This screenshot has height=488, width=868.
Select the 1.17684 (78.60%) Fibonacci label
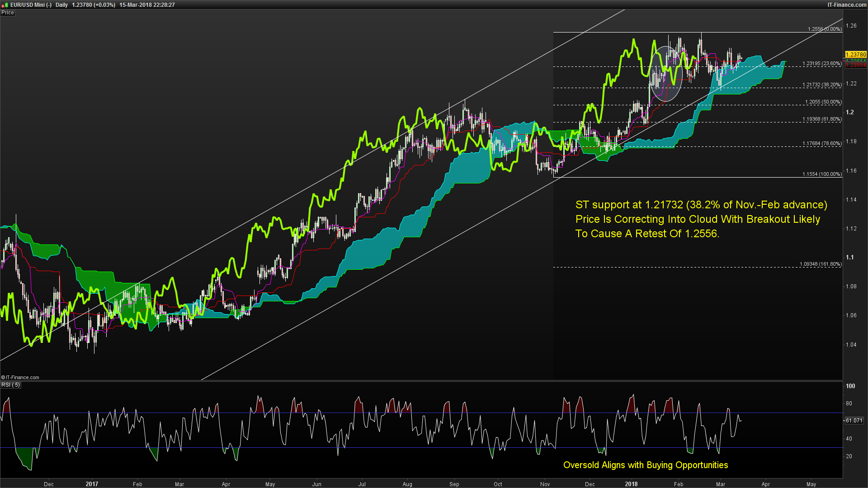[822, 144]
